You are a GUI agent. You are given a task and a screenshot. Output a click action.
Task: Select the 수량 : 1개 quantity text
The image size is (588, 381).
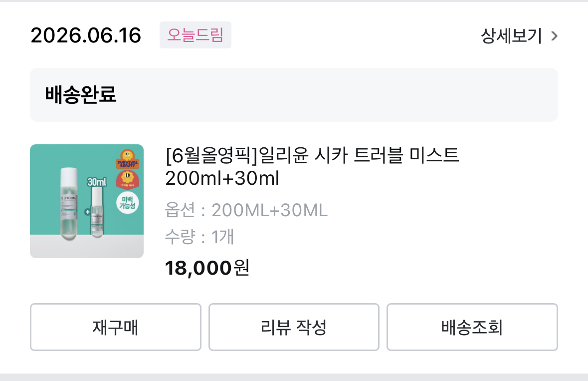(199, 237)
